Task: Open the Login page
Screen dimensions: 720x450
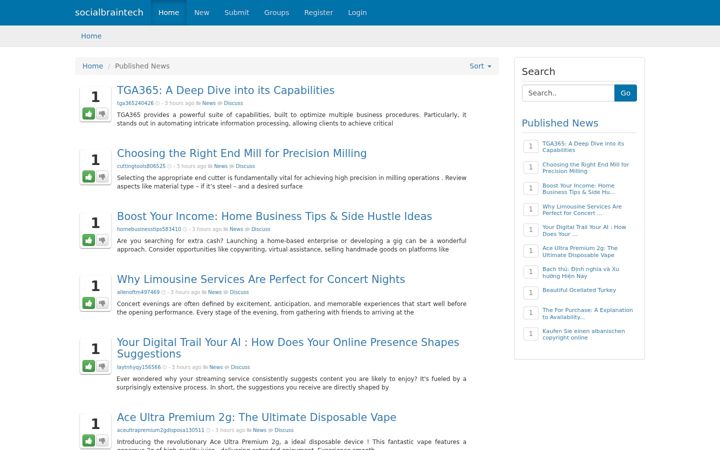Action: click(x=357, y=12)
